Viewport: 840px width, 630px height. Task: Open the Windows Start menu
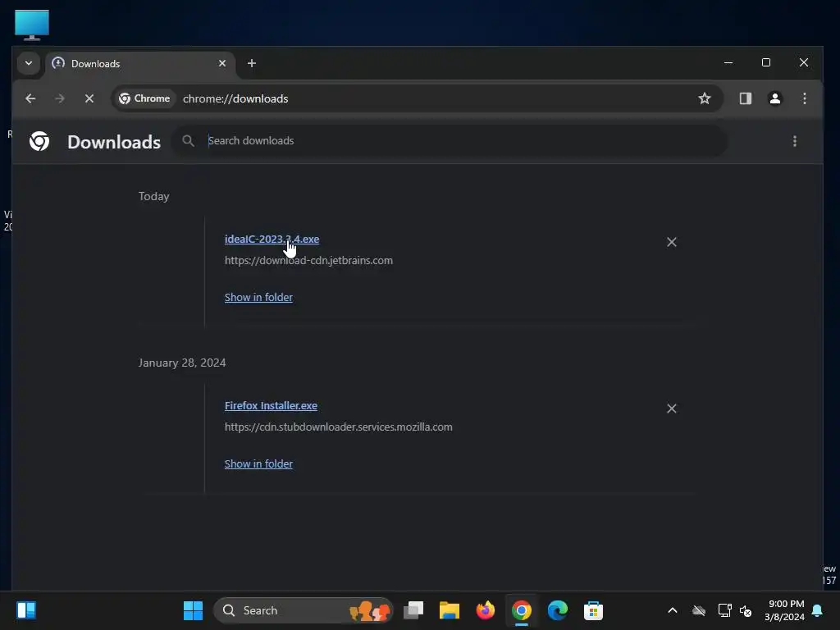[193, 610]
